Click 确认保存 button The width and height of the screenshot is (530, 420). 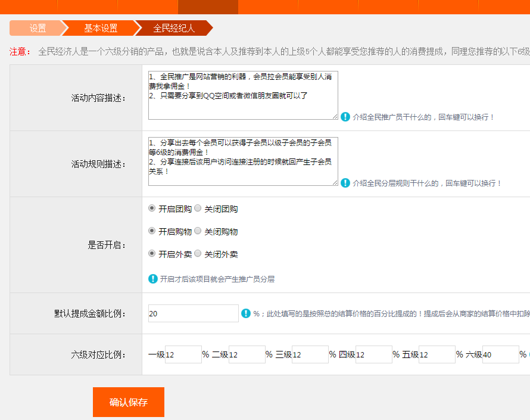point(129,402)
